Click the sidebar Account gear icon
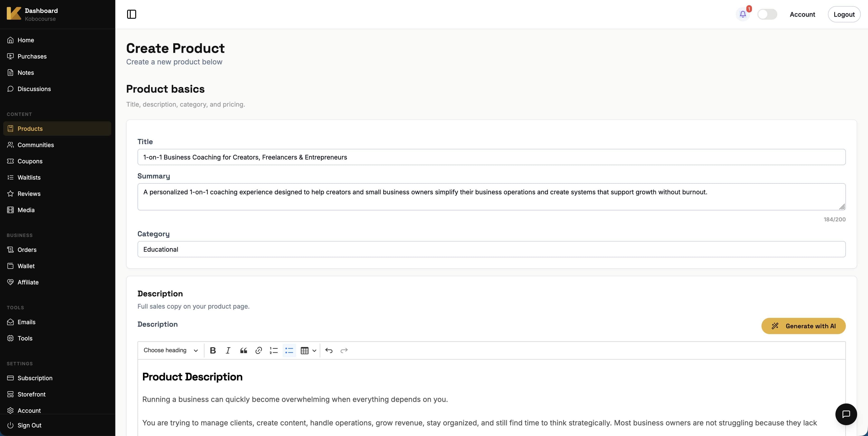The height and width of the screenshot is (436, 868). click(10, 411)
